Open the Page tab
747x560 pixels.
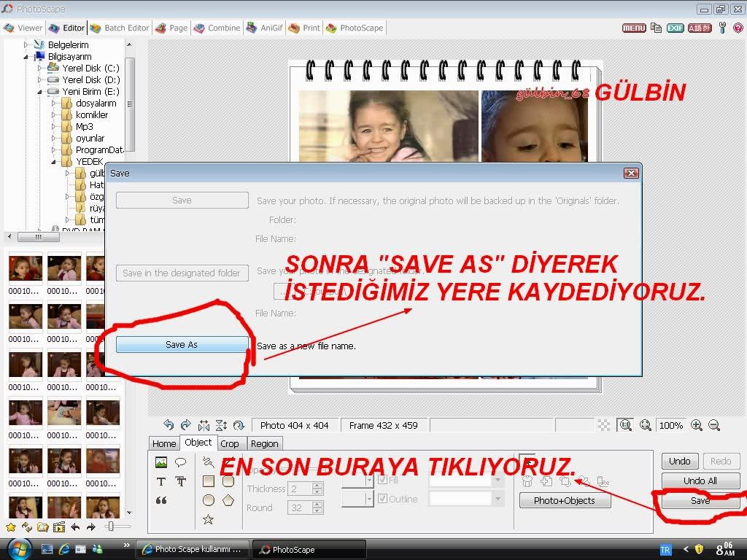[x=172, y=28]
